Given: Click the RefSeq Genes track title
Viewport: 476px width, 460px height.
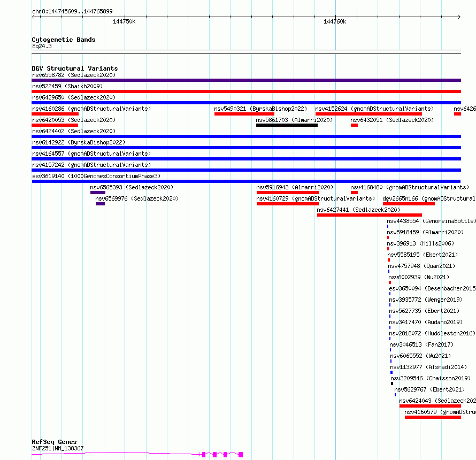Looking at the screenshot, I should 54,442.
